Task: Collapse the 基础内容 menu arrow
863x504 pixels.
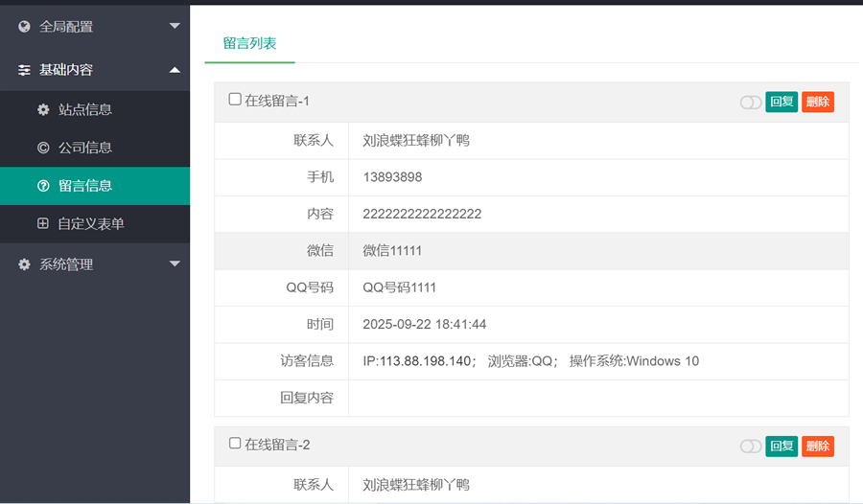Action: [x=175, y=70]
